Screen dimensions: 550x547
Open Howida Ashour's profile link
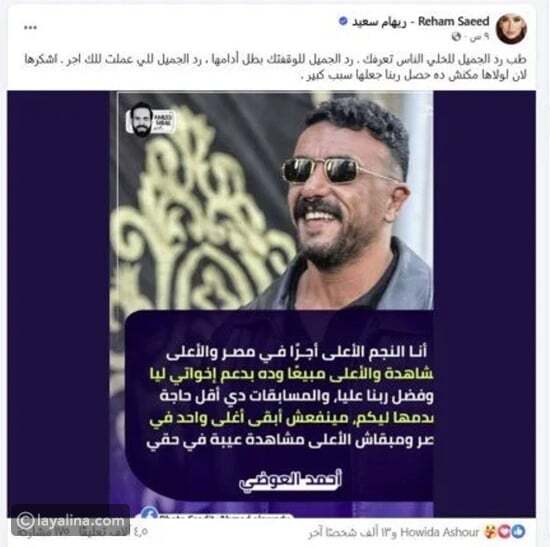click(440, 532)
